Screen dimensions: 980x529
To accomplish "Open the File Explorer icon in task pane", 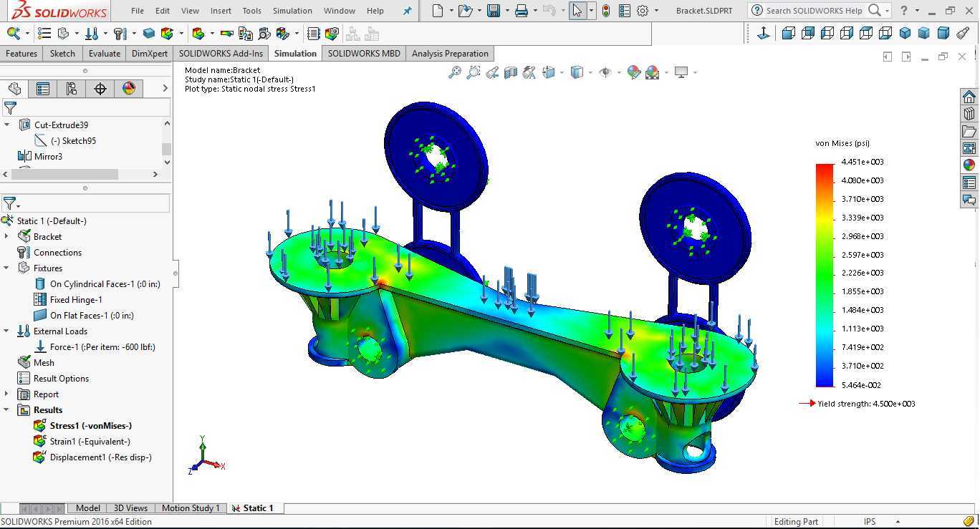I will [969, 131].
